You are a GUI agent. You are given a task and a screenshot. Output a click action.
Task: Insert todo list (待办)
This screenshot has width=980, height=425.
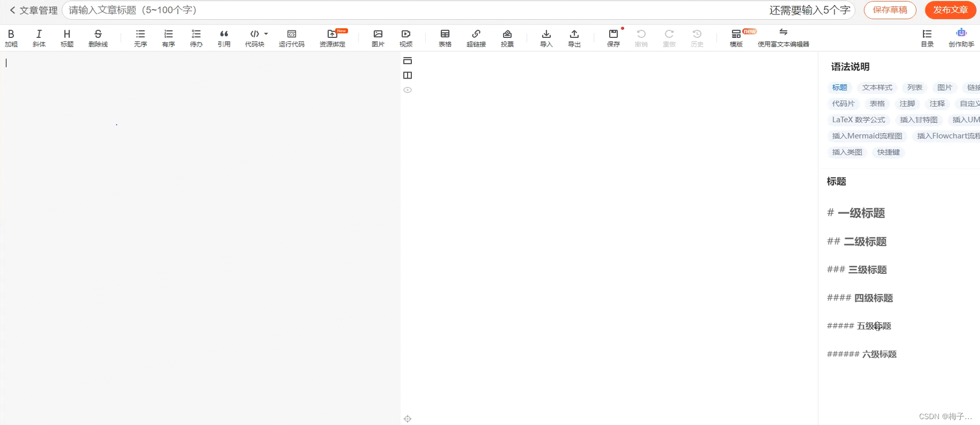coord(196,38)
